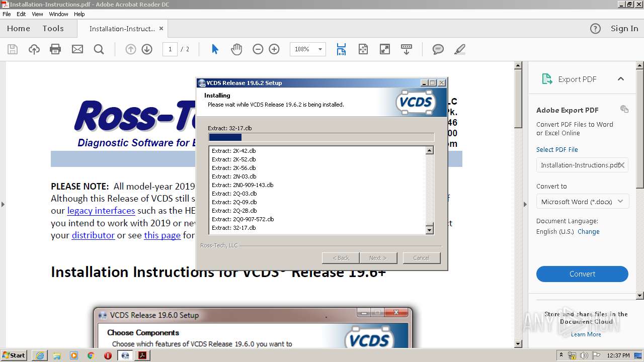Open the zoom level 108% dropdown

(x=320, y=49)
